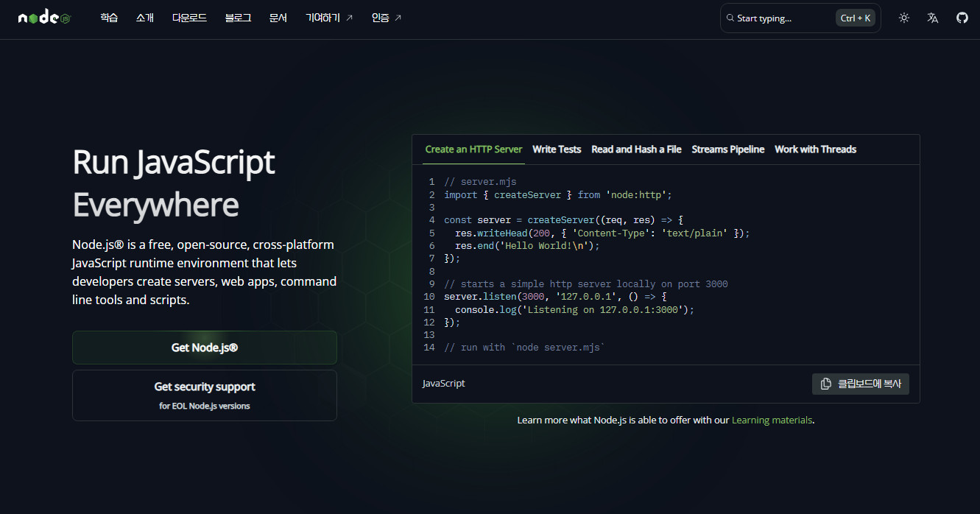Click the const server = createServer line

point(564,220)
